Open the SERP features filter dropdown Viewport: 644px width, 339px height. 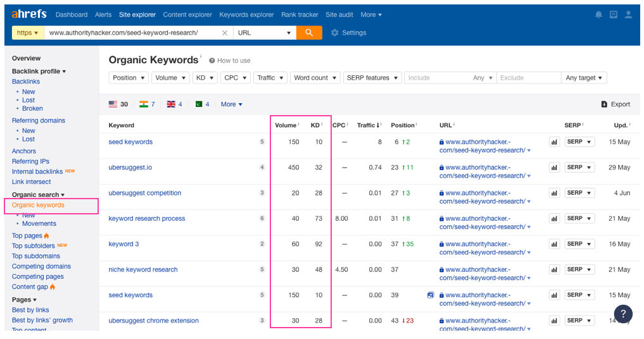coord(372,78)
